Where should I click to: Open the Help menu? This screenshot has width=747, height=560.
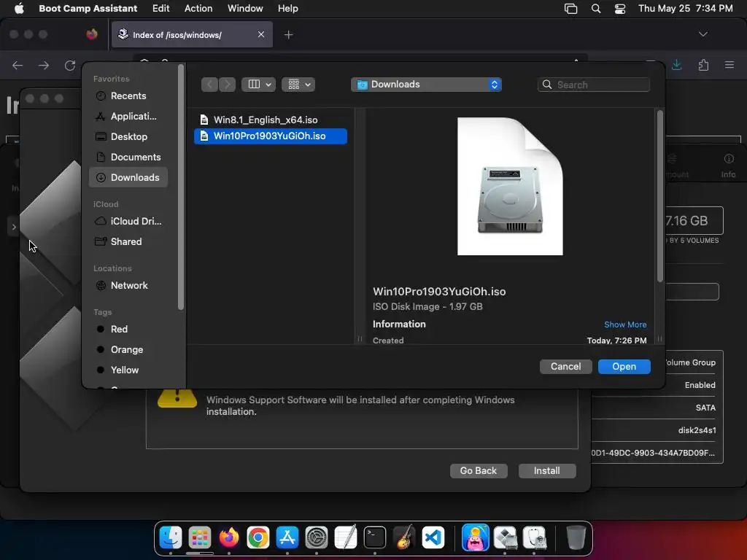coord(287,9)
